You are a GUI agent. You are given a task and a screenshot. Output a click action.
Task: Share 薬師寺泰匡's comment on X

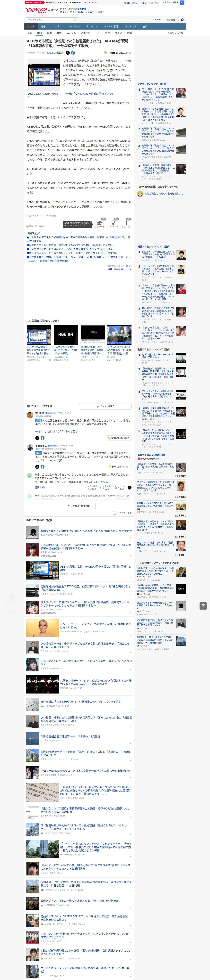(37, 467)
